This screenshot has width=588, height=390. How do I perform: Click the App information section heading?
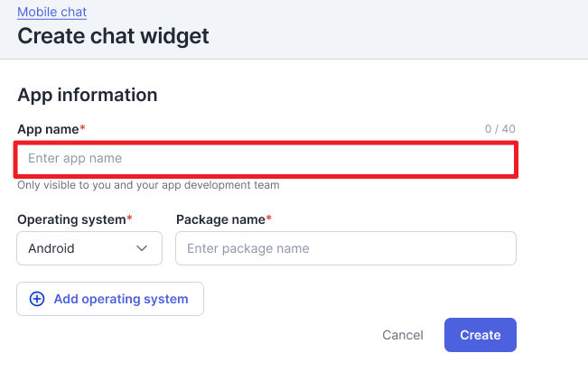[88, 95]
